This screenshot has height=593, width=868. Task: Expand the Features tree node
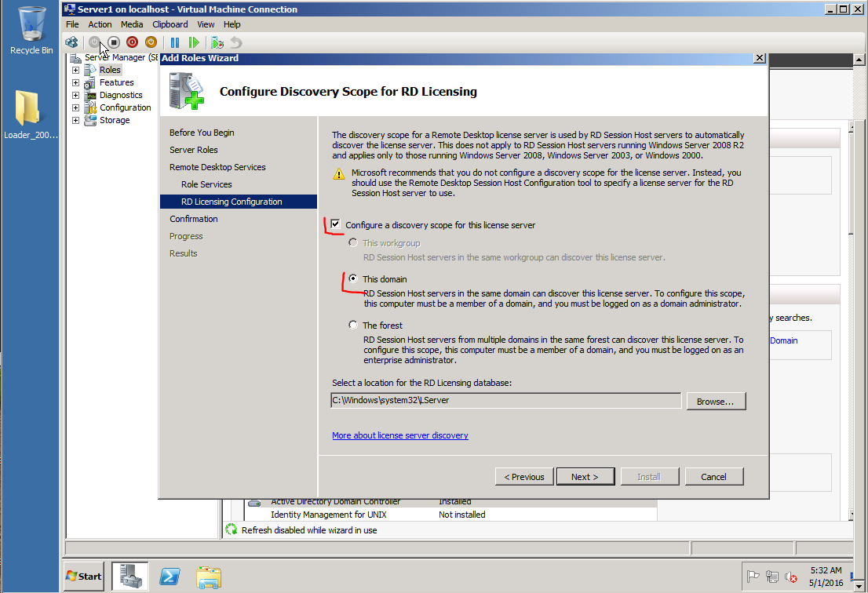coord(76,83)
